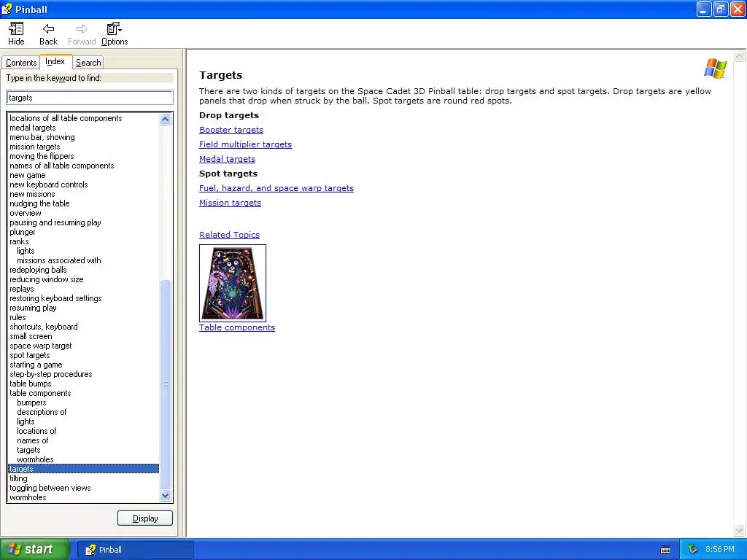Click the index list scrollbar thumb

(x=166, y=384)
